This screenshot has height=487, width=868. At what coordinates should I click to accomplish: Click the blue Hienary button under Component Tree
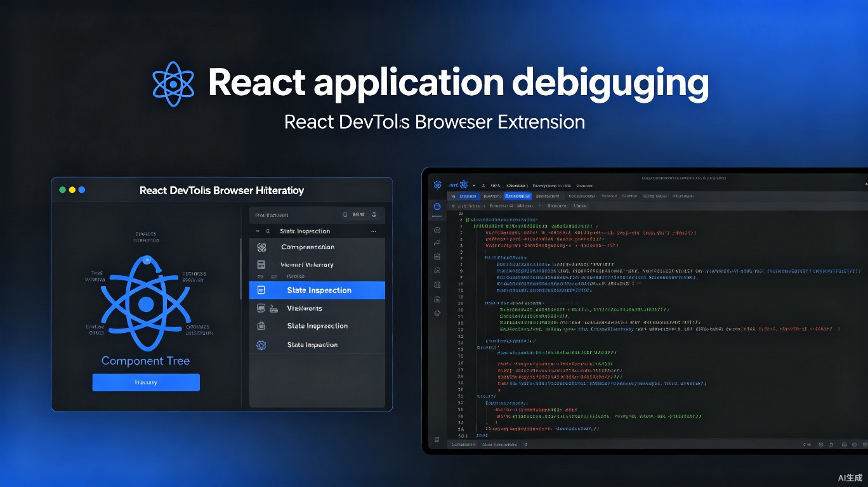point(146,382)
